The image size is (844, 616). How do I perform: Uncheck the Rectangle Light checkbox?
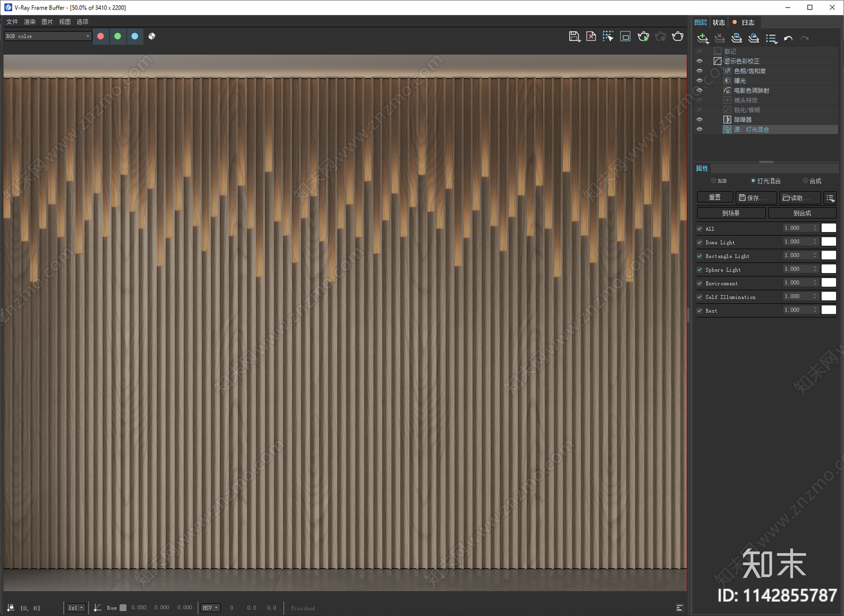699,256
